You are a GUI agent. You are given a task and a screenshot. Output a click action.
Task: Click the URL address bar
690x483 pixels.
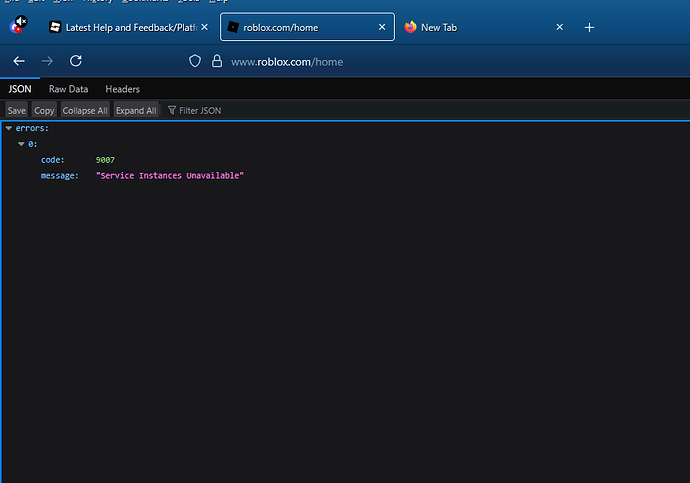(287, 62)
